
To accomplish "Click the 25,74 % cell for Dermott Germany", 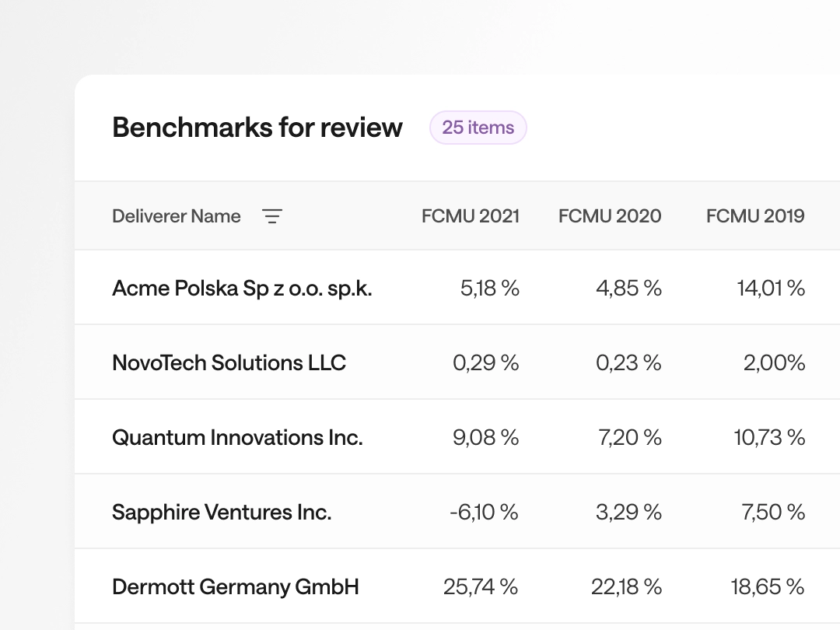I will click(481, 586).
